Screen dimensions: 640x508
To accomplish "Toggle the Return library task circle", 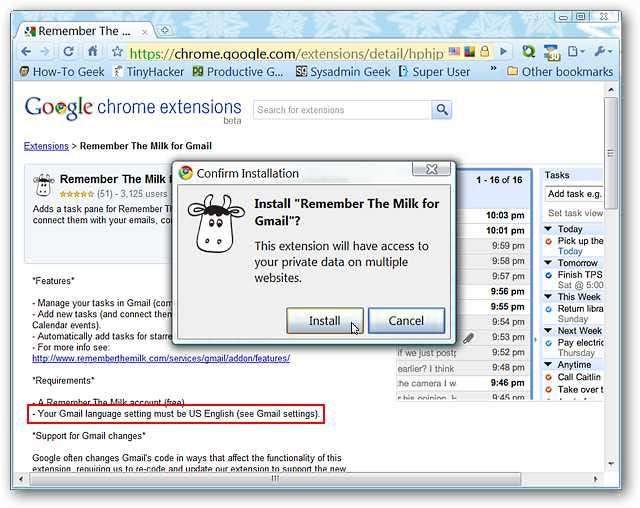I will 549,309.
